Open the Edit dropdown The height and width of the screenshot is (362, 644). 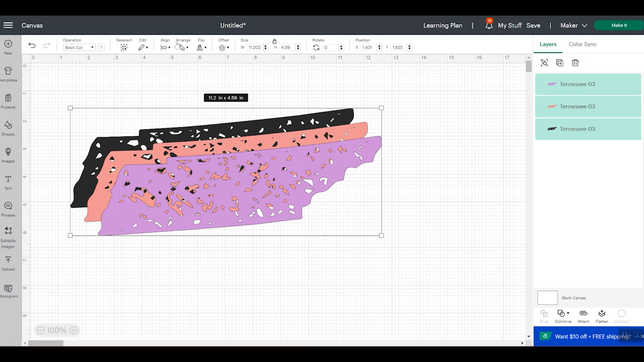click(143, 47)
